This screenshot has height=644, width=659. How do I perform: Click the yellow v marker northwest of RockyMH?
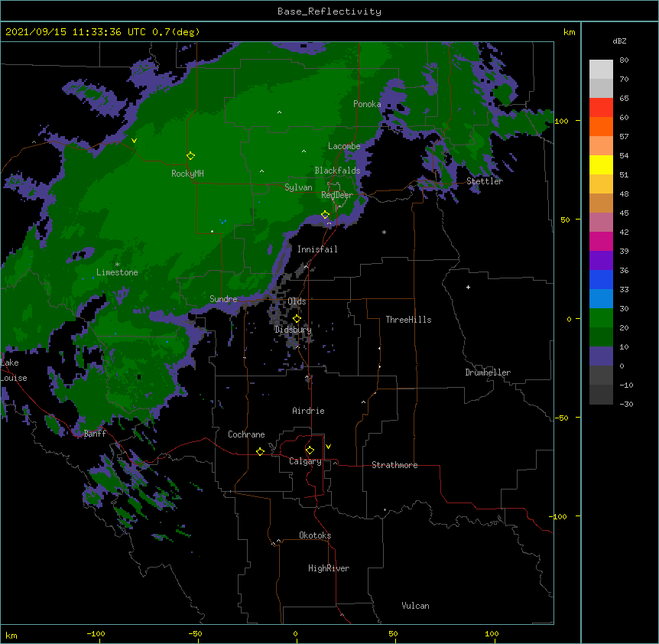click(134, 141)
